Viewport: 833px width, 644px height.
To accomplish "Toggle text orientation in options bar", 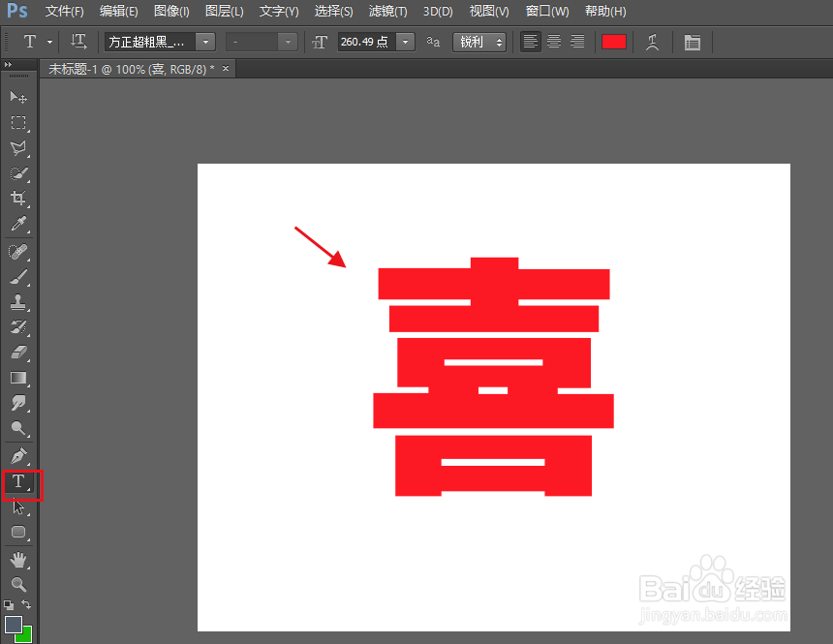I will (x=78, y=42).
